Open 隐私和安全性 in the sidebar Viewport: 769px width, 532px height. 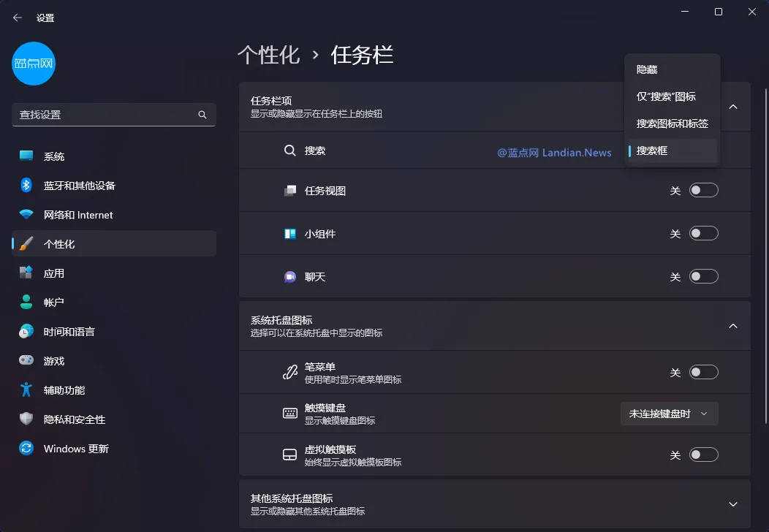tap(63, 419)
